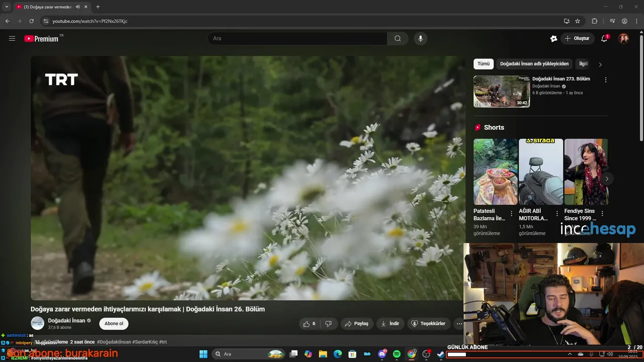Start voice search with microphone icon
Viewport: 644px width, 362px height.
pos(421,38)
